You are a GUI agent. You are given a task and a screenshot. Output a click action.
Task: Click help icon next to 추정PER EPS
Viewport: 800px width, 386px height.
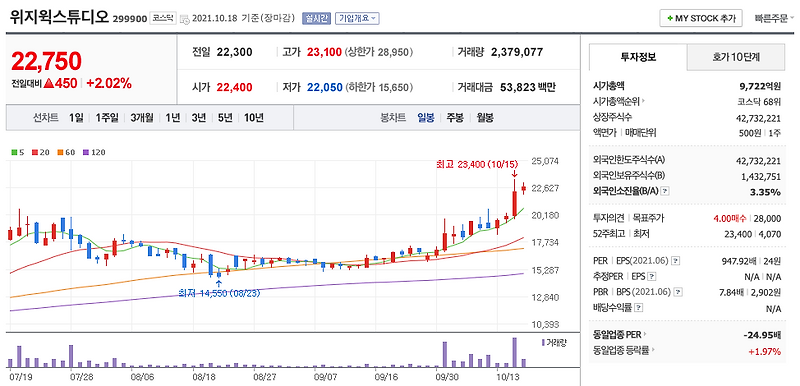coord(652,276)
